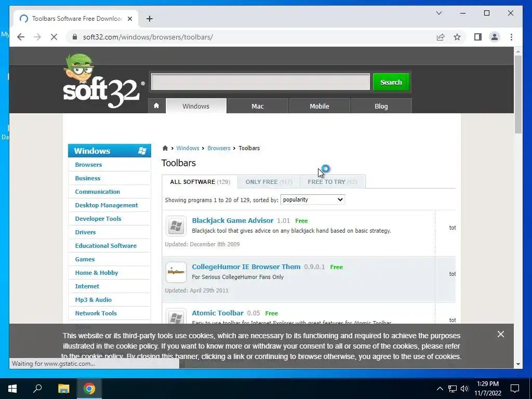Screen dimensions: 532x399
Task: Click the forward navigation arrow
Action: point(37,37)
